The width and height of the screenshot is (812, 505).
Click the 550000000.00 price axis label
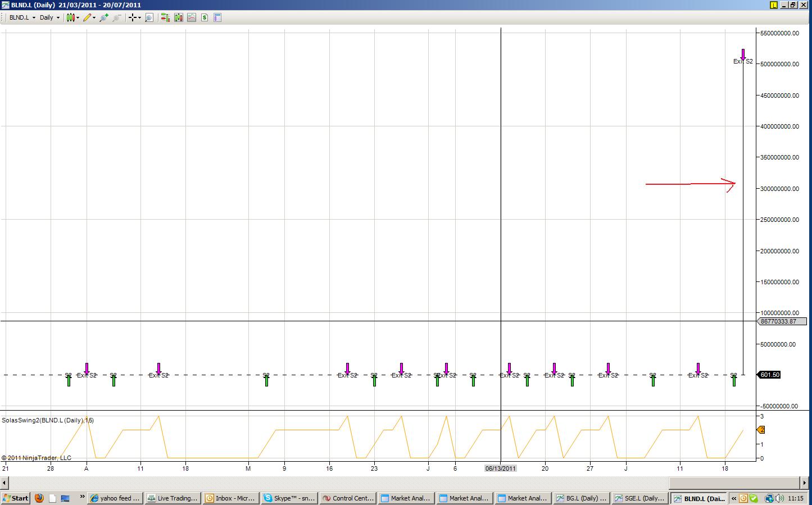coord(779,33)
